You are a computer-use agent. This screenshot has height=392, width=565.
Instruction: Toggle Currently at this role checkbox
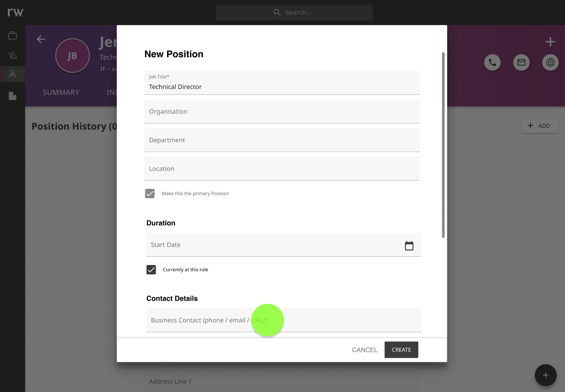(151, 270)
